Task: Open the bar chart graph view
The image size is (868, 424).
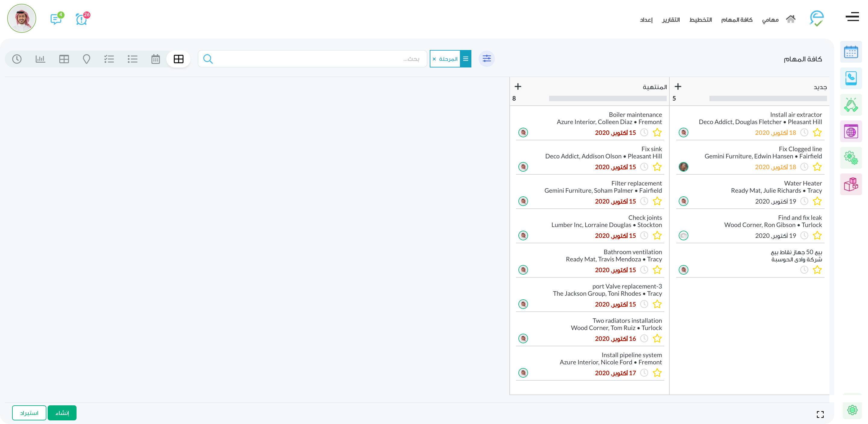Action: click(x=40, y=59)
